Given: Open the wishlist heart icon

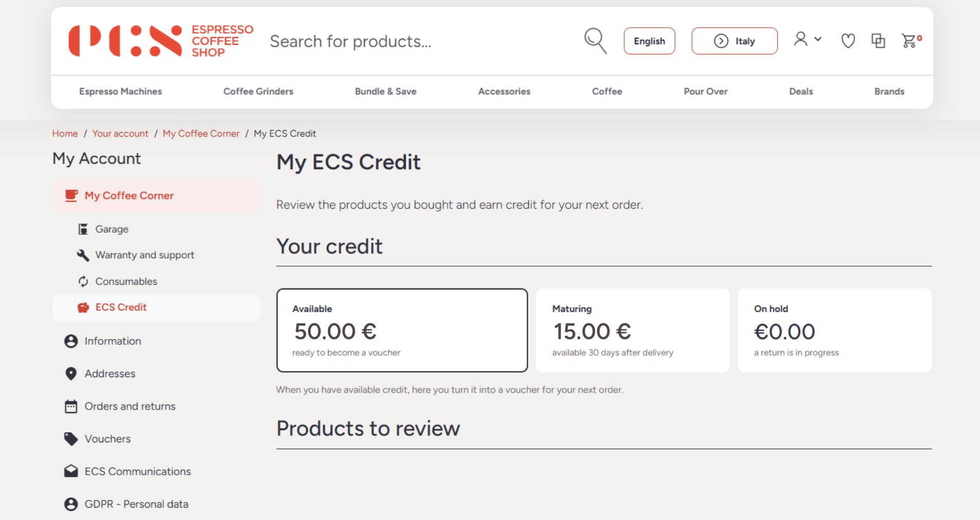Looking at the screenshot, I should coord(848,41).
